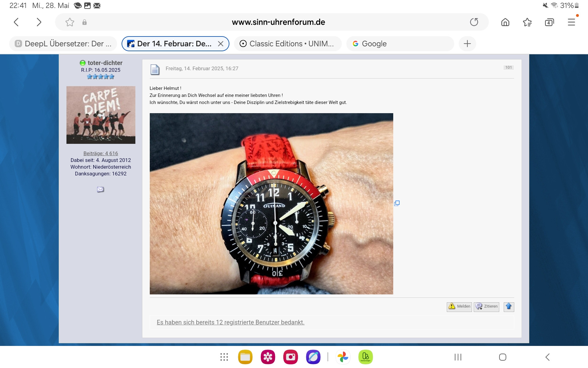Click the Melden report button
Viewport: 588px width, 368px height.
pyautogui.click(x=459, y=306)
